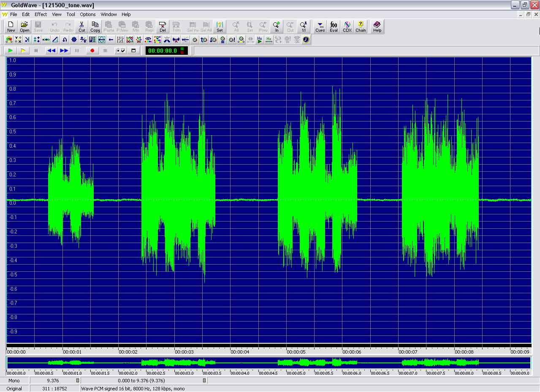Open the Options menu
The width and height of the screenshot is (540, 392).
click(88, 14)
